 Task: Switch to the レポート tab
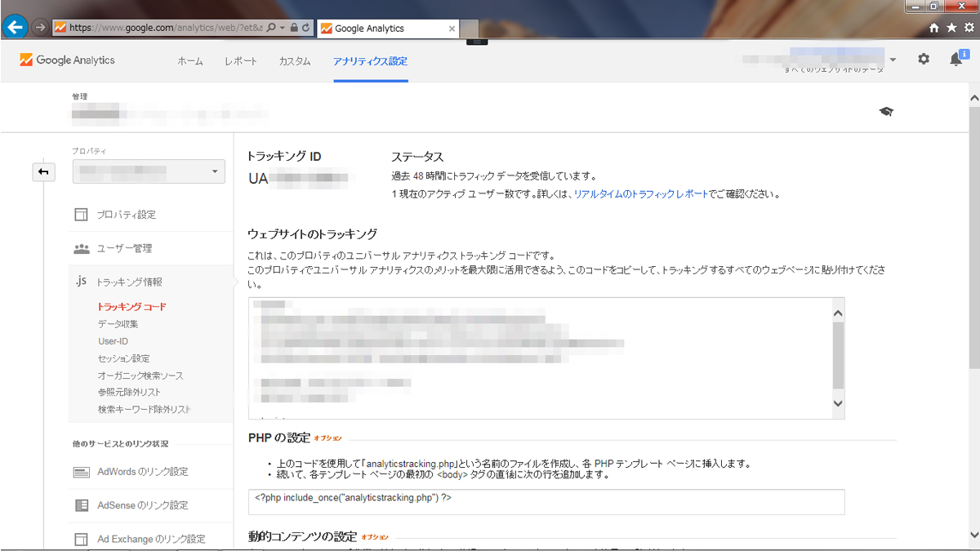coord(241,61)
